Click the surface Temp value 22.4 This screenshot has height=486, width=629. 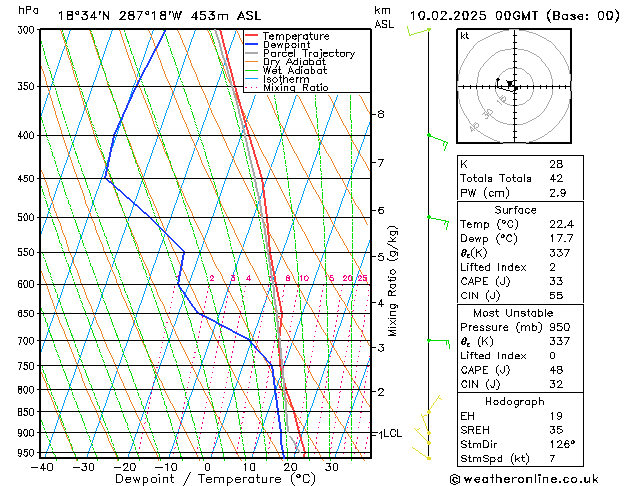coord(562,224)
